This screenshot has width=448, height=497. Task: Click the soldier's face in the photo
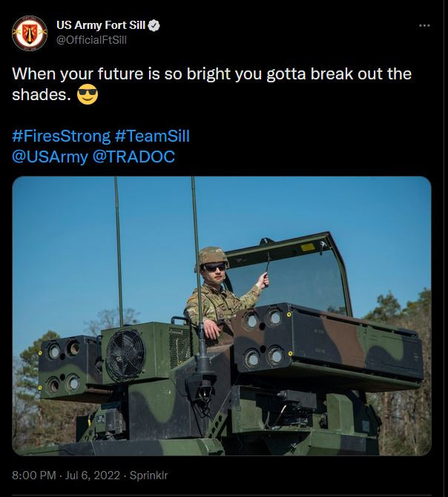tap(214, 270)
